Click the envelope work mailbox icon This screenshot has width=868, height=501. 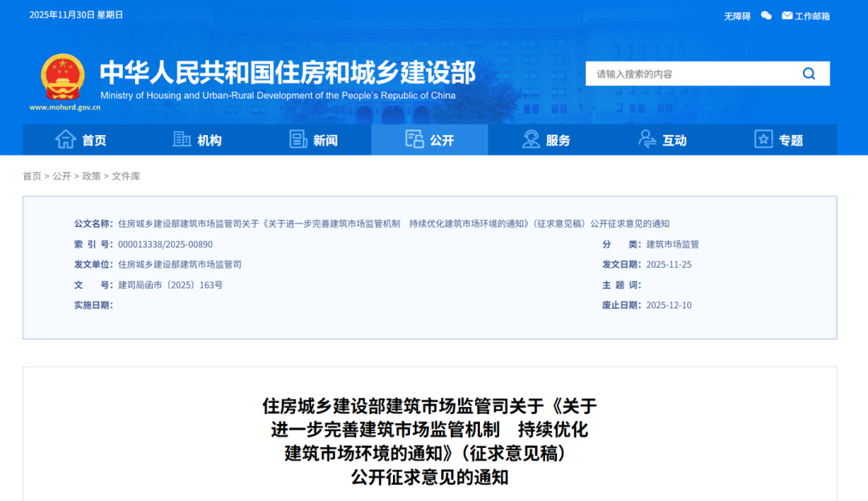(x=787, y=15)
